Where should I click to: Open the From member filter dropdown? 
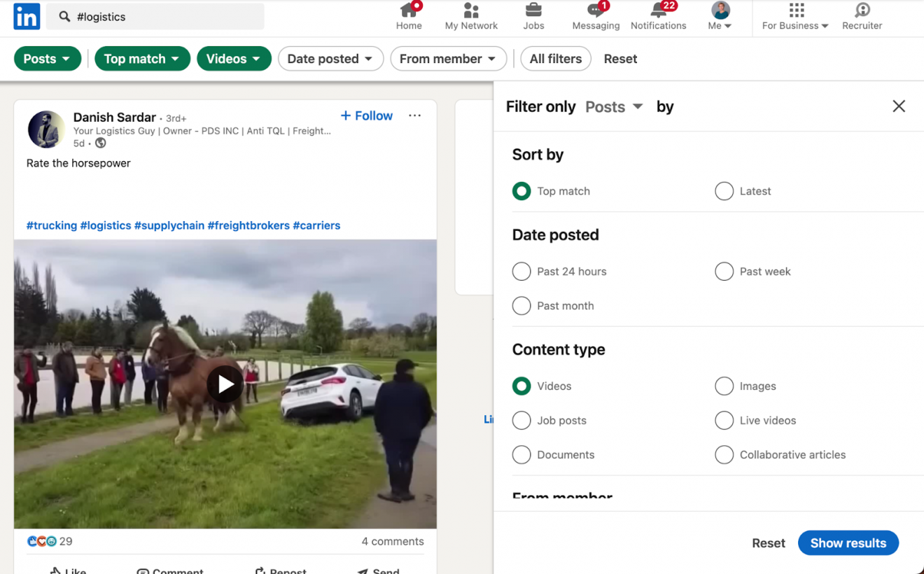coord(448,59)
